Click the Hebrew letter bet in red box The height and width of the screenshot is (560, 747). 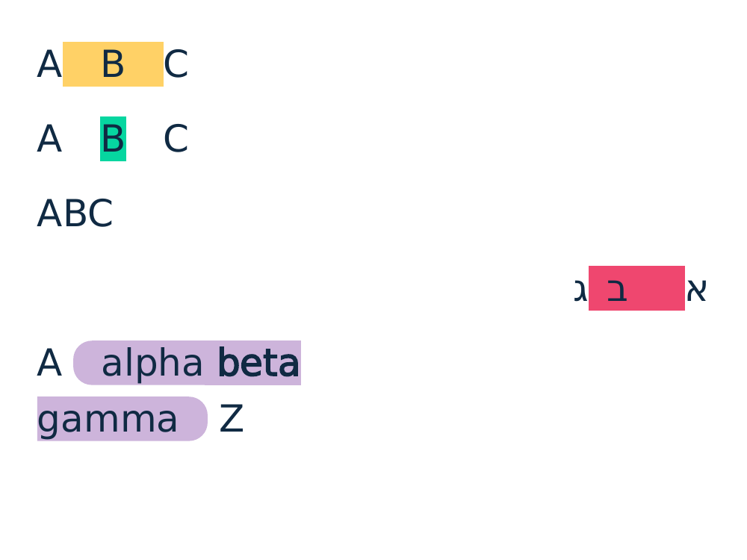coord(617,290)
